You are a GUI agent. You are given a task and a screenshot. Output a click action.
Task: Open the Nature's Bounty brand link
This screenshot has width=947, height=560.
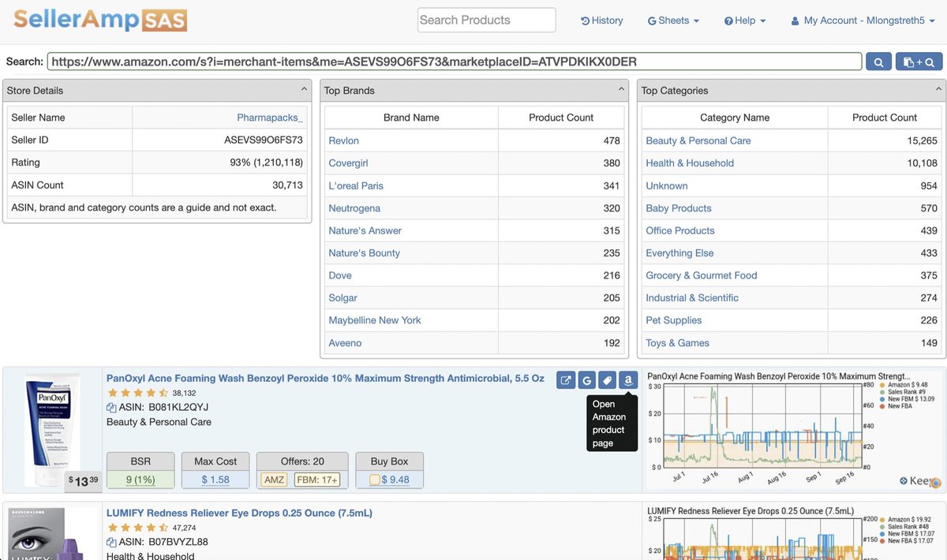pyautogui.click(x=365, y=253)
